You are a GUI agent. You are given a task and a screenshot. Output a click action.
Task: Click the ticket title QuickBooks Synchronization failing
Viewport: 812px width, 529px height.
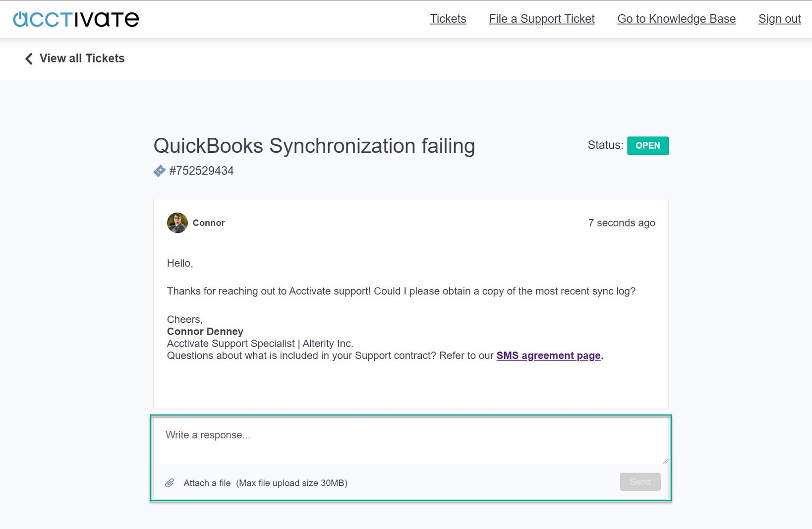[314, 146]
